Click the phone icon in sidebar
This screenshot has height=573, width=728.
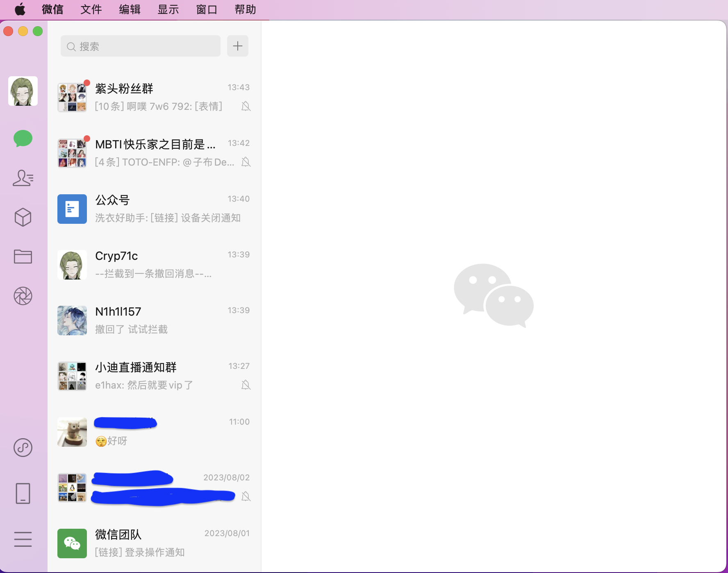click(23, 493)
